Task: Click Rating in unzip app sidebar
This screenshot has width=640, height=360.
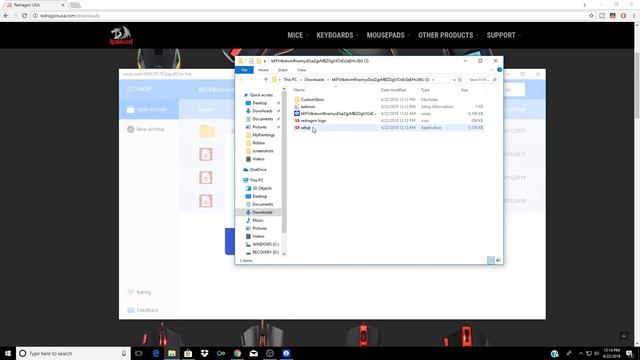Action: 139,292
